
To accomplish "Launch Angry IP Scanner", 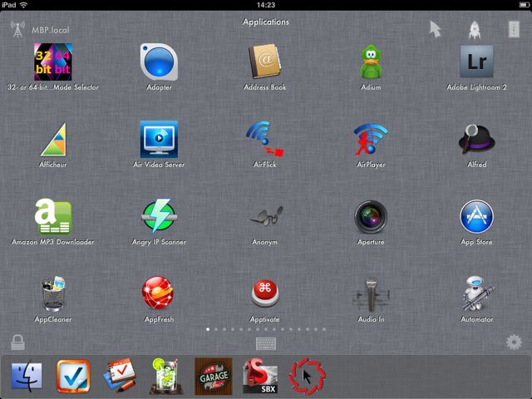I will (x=159, y=216).
